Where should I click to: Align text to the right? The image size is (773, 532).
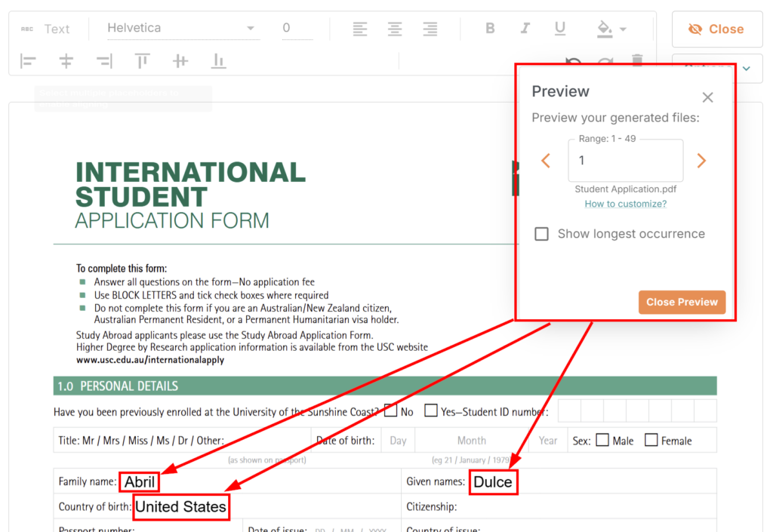(430, 29)
